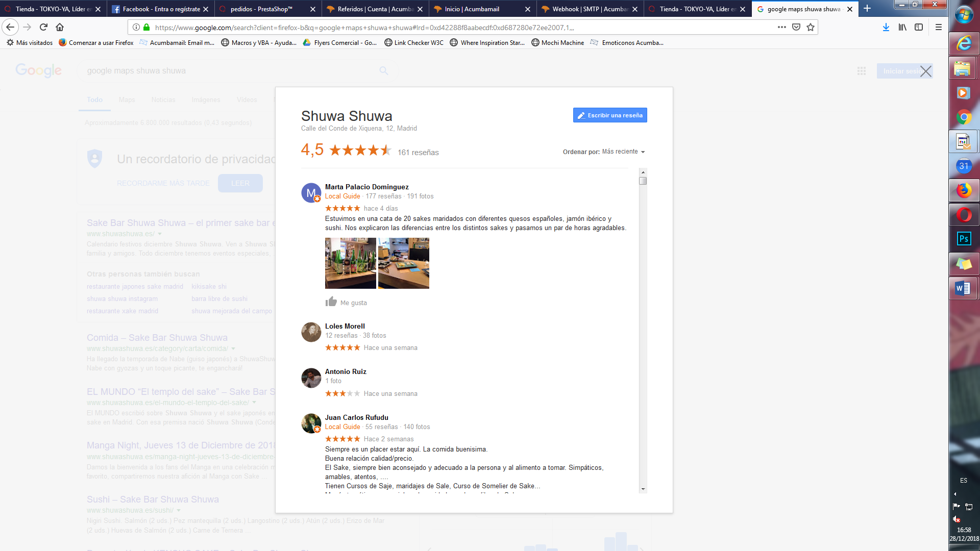
Task: Open Mochi Machine bookmark
Action: [x=557, y=43]
